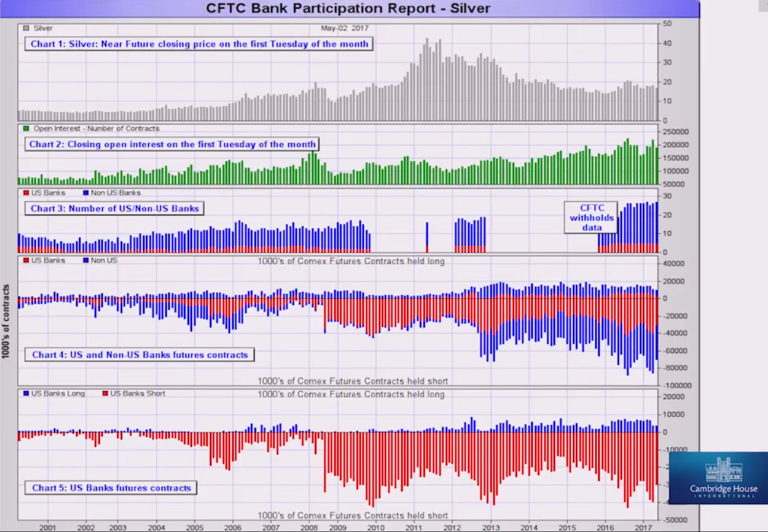
Task: Click the Chart 1 Silver closing price label
Action: coord(199,44)
